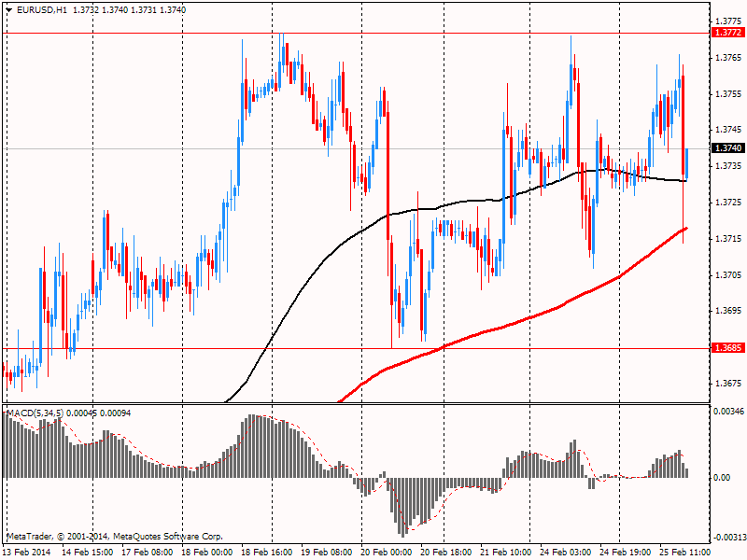The width and height of the screenshot is (747, 560).
Task: Select the red 1.3772 price level tag
Action: click(727, 33)
